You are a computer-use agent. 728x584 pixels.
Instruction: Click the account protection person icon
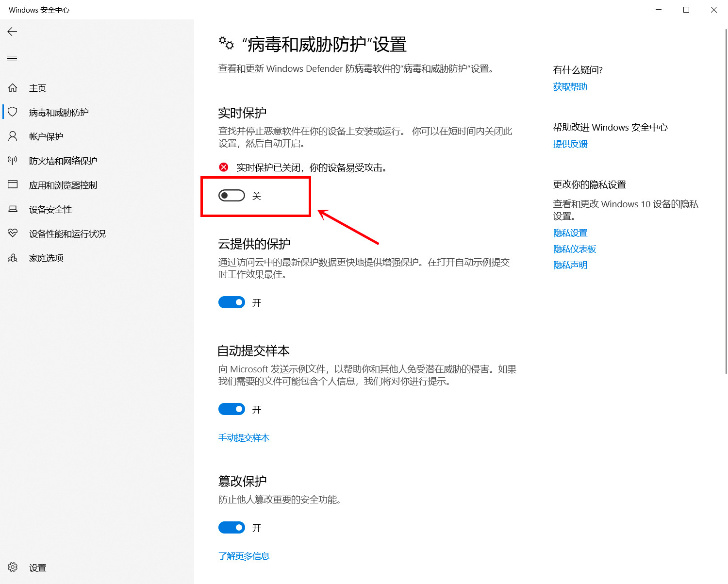pos(13,136)
